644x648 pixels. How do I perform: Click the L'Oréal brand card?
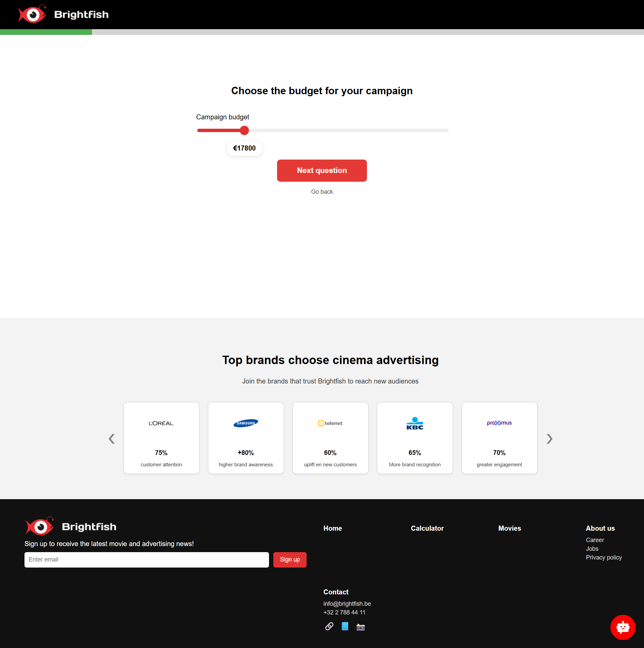click(161, 438)
